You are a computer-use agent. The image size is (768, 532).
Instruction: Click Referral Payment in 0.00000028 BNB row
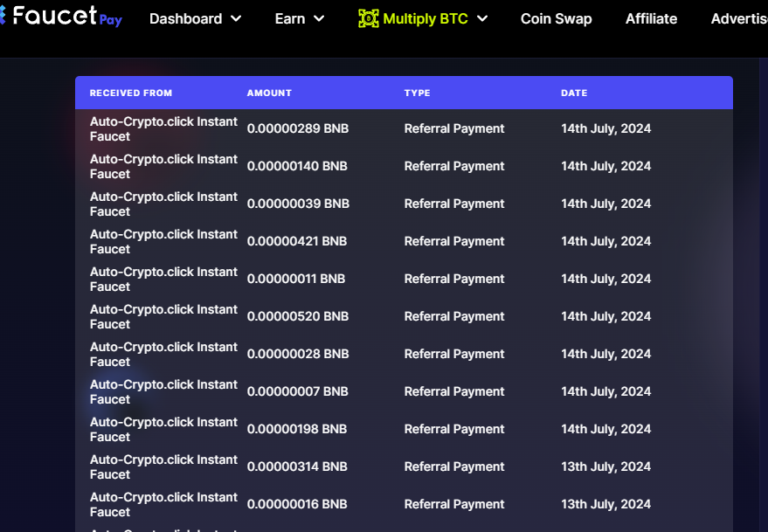454,354
